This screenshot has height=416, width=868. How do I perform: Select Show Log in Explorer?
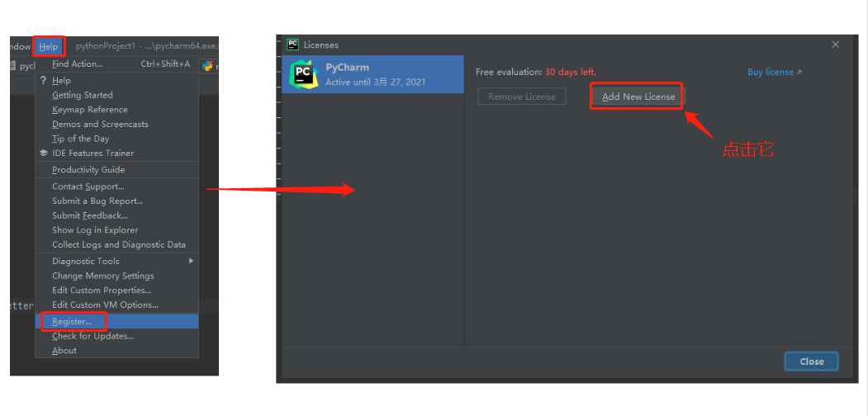pyautogui.click(x=116, y=230)
